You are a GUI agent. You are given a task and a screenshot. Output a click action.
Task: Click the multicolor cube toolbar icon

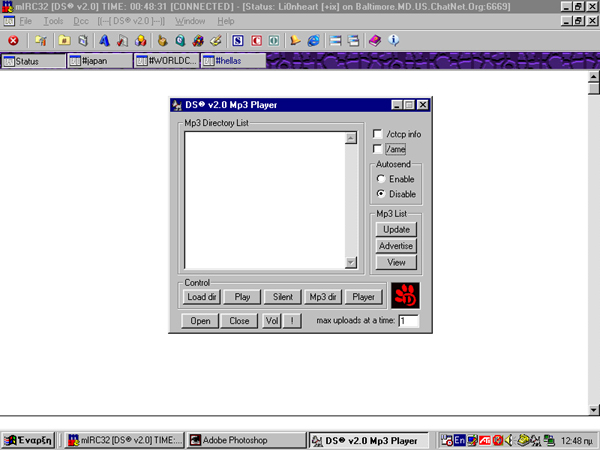click(198, 41)
